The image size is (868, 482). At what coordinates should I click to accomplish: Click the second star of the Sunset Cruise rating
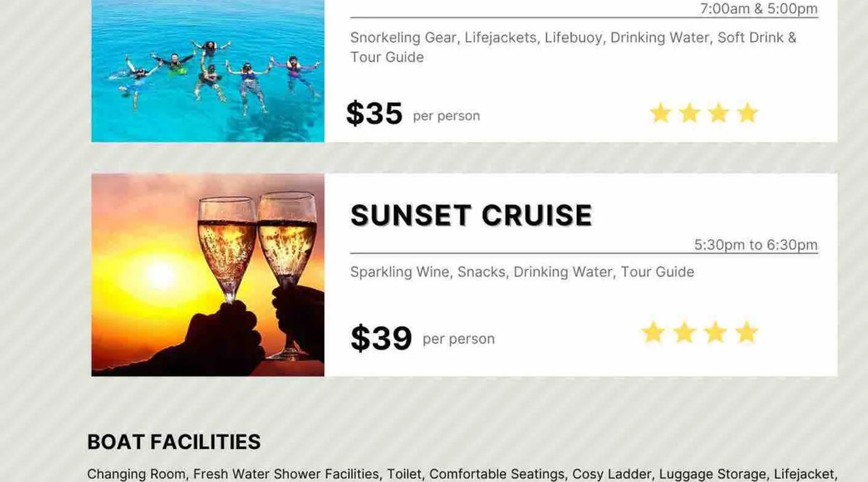point(684,333)
